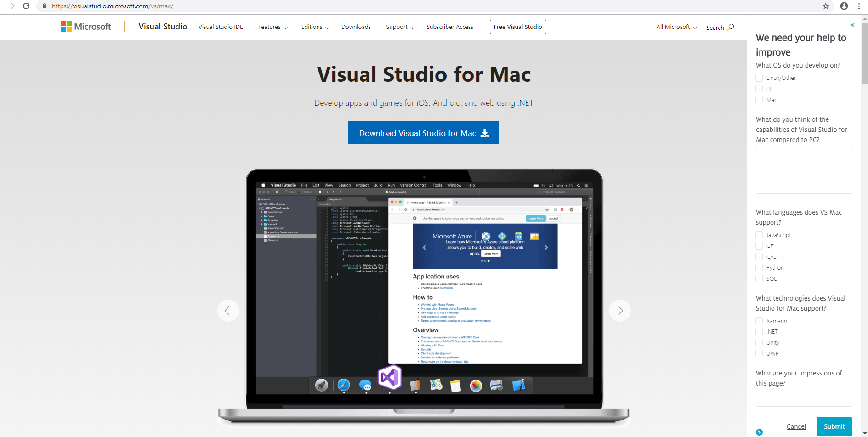Click the browser address bar URL
This screenshot has height=437, width=868.
(113, 6)
